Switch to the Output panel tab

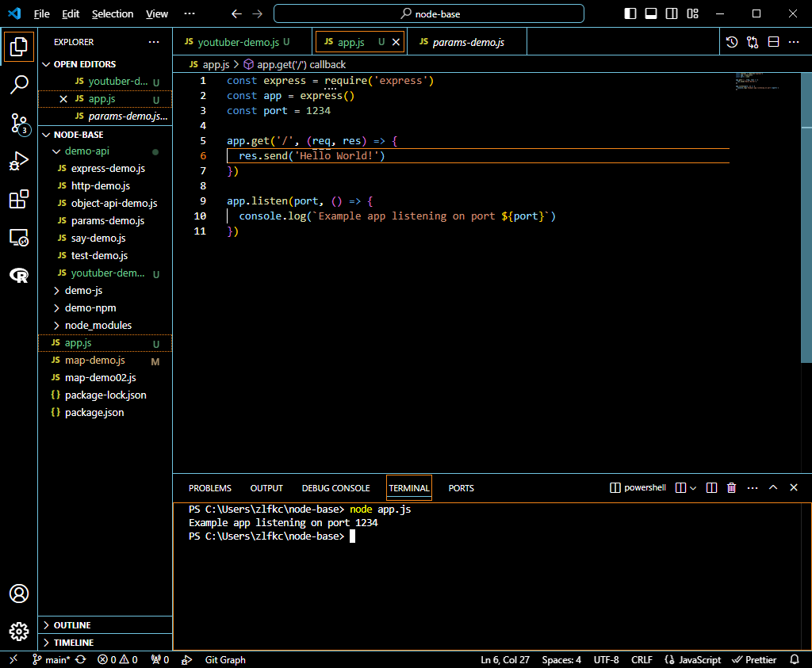266,488
